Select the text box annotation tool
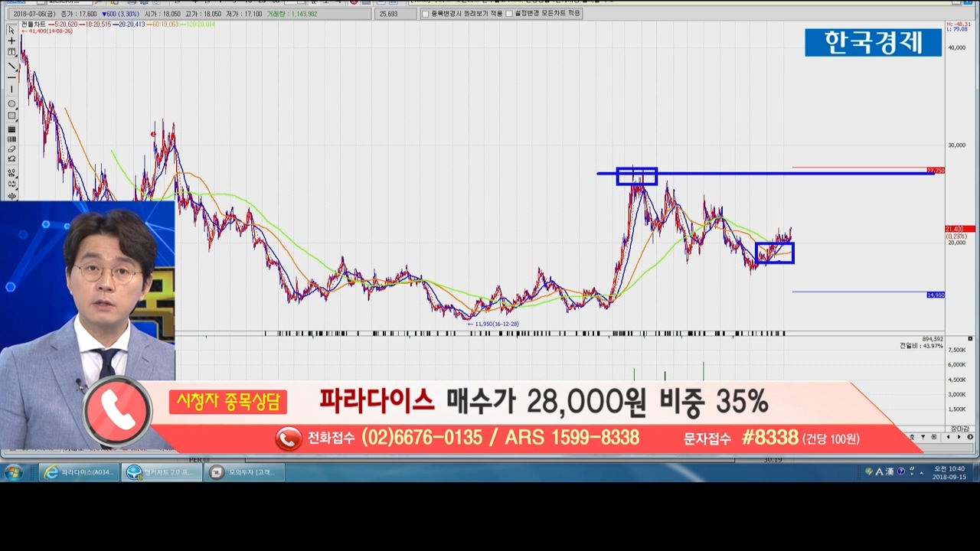 [x=11, y=52]
